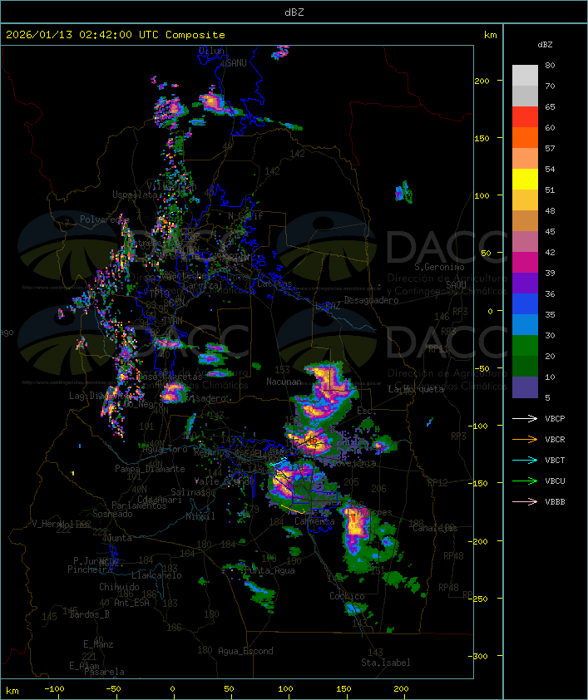Screen dimensions: 588x700
Task: Click the 'Cochico' place label
Action: [x=347, y=596]
